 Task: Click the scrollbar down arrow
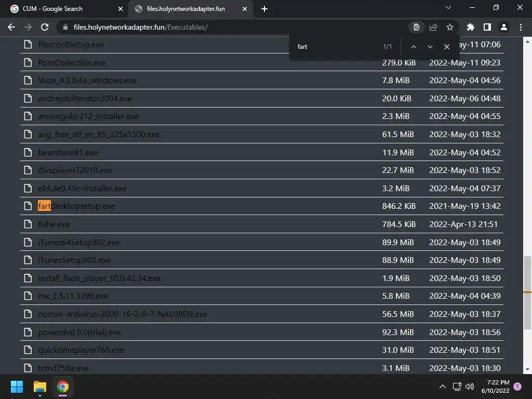point(527,369)
